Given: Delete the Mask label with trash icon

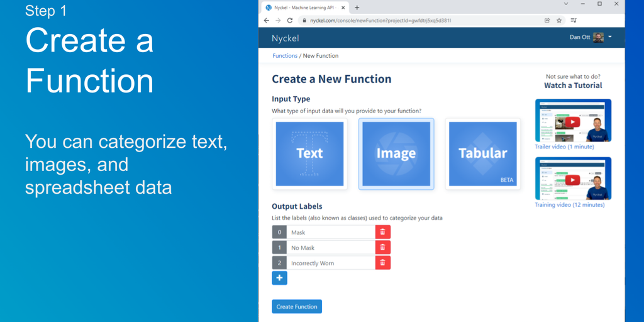Looking at the screenshot, I should (x=382, y=232).
